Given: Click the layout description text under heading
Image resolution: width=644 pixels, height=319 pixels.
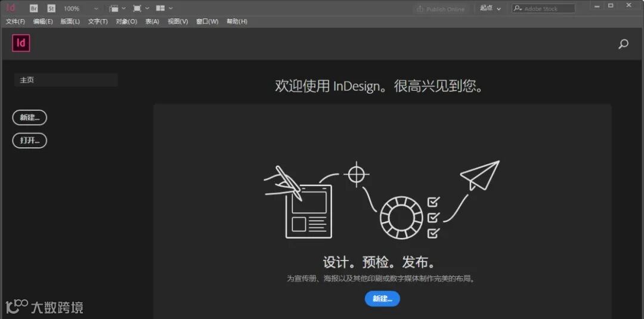Looking at the screenshot, I should 382,278.
